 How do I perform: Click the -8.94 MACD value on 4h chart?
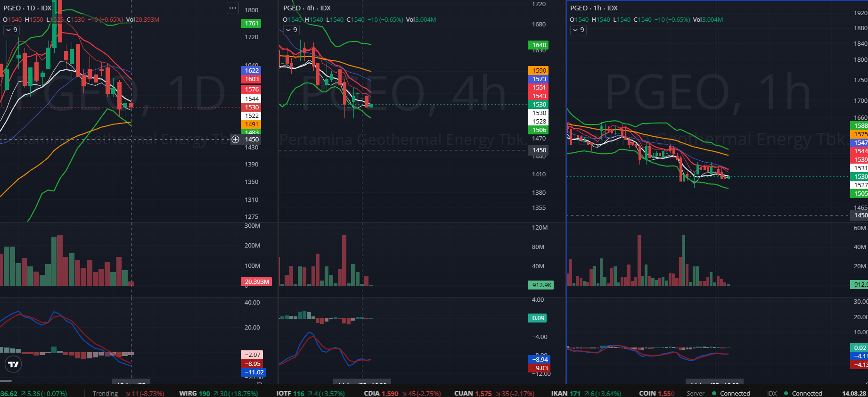coord(540,359)
